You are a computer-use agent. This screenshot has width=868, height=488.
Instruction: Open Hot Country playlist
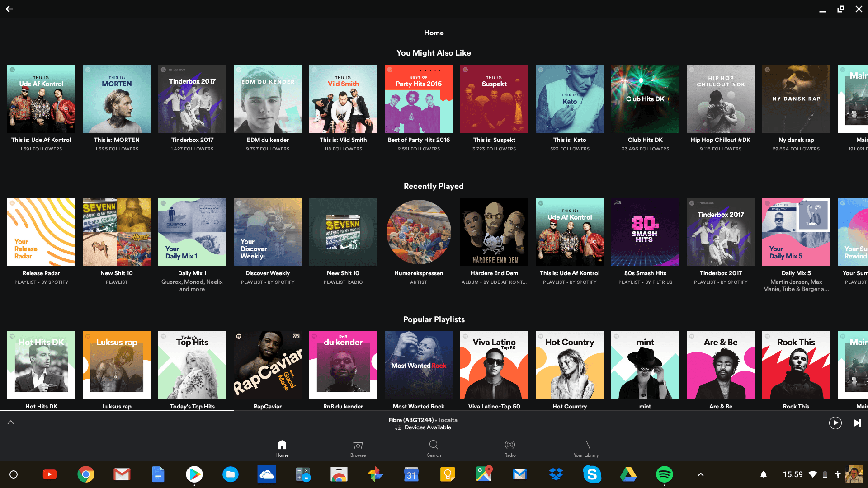[x=570, y=365]
